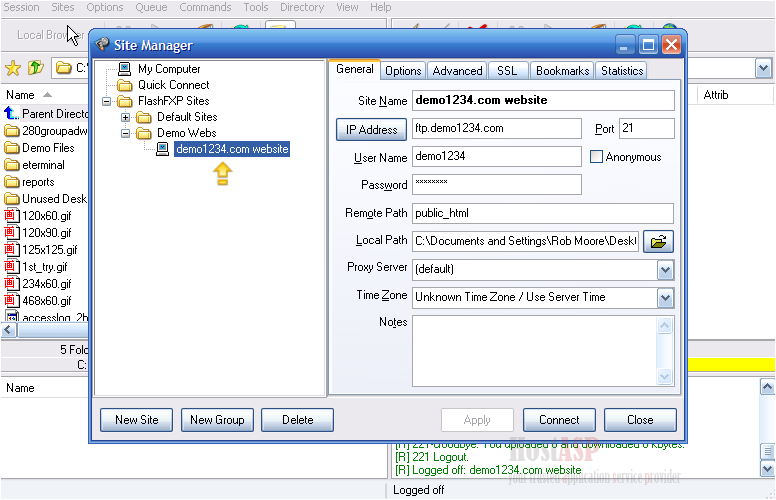This screenshot has height=500, width=776.
Task: Open the Tools menu
Action: (x=256, y=7)
